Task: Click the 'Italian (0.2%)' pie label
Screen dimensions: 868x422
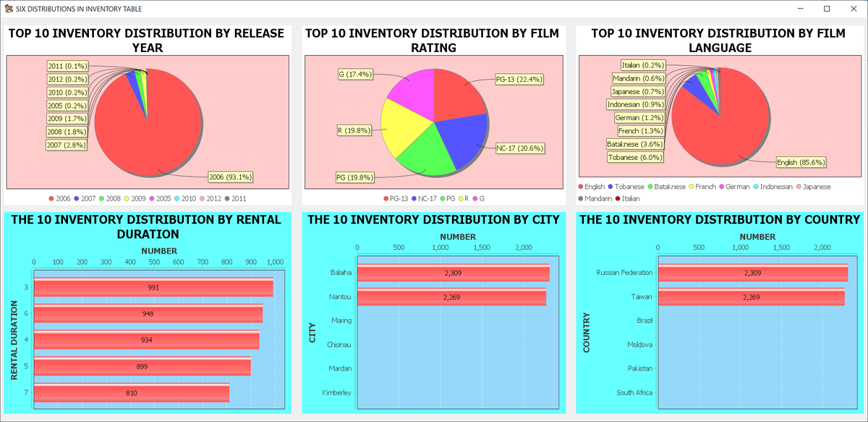Action: point(643,65)
